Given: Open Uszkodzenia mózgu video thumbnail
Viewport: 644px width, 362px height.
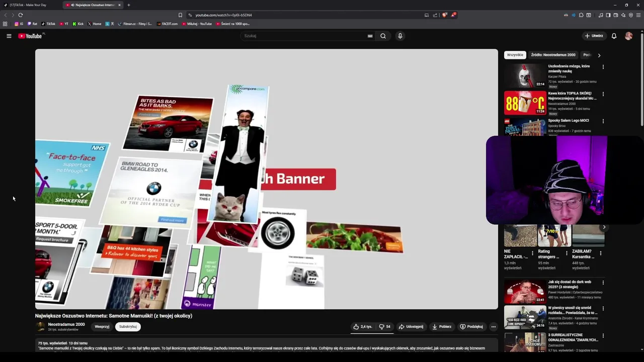Looking at the screenshot, I should coord(525,75).
